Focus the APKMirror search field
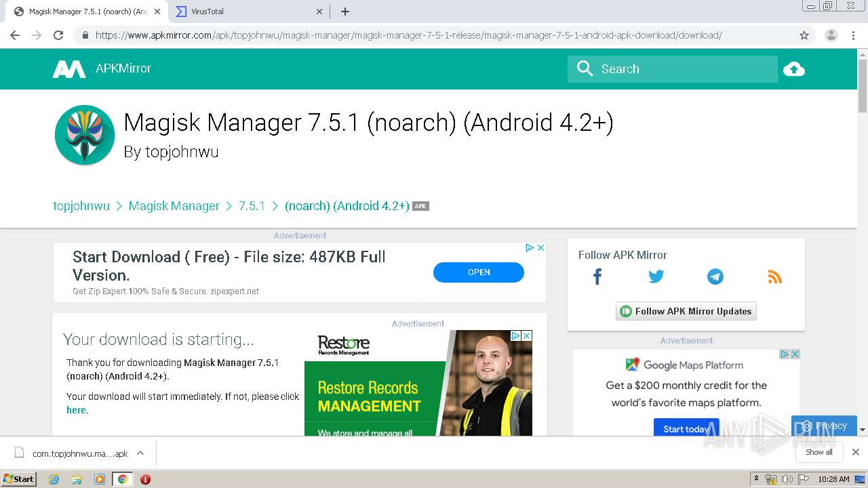 pos(673,69)
